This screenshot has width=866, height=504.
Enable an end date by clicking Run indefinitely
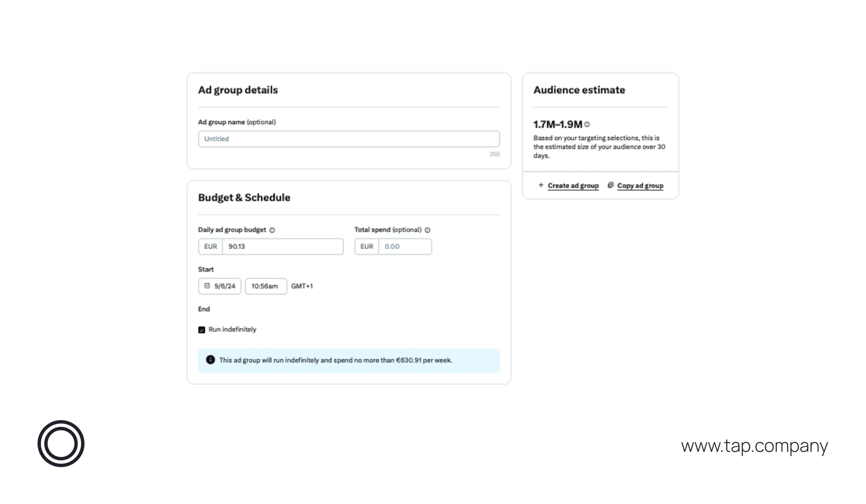point(201,330)
